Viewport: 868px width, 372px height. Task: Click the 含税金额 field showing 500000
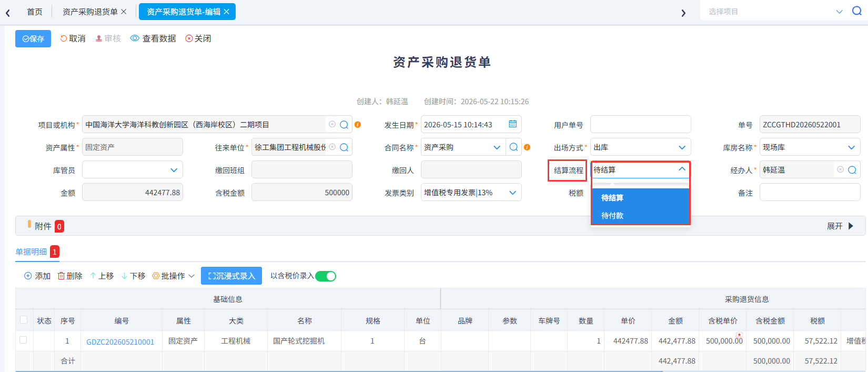coord(301,193)
